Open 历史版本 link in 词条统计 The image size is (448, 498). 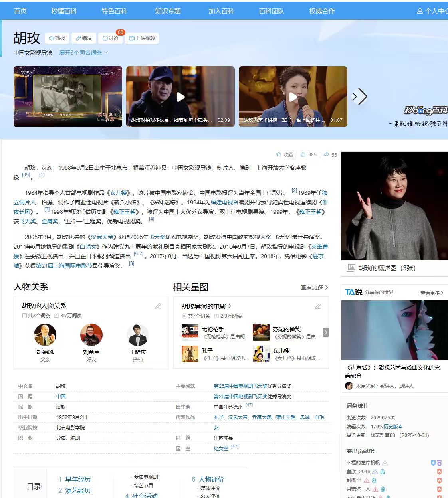point(393,426)
